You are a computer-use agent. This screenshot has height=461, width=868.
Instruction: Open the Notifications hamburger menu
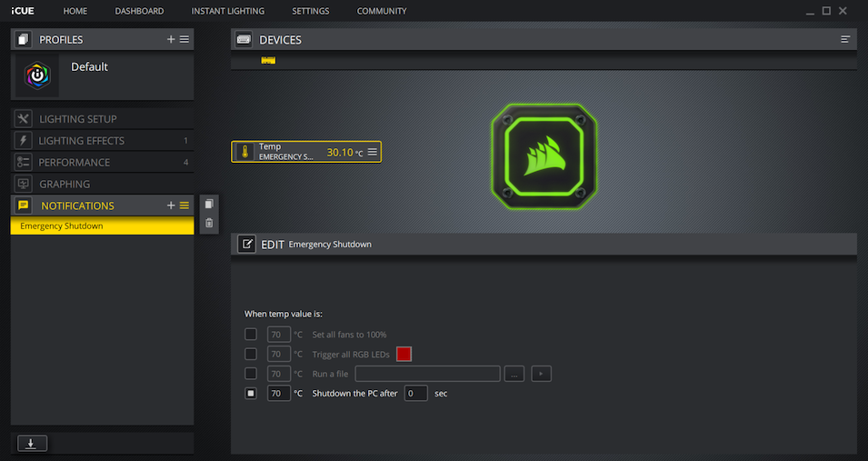(x=185, y=205)
